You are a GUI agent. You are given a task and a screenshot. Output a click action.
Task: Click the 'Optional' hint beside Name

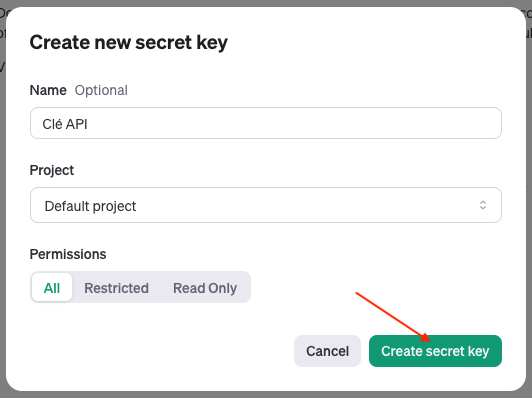point(101,90)
